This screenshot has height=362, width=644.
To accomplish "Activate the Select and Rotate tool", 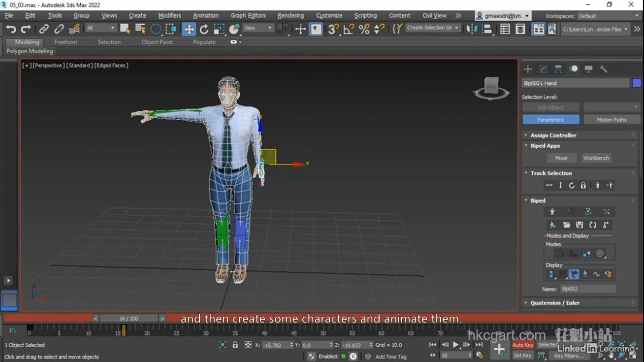I will (204, 29).
